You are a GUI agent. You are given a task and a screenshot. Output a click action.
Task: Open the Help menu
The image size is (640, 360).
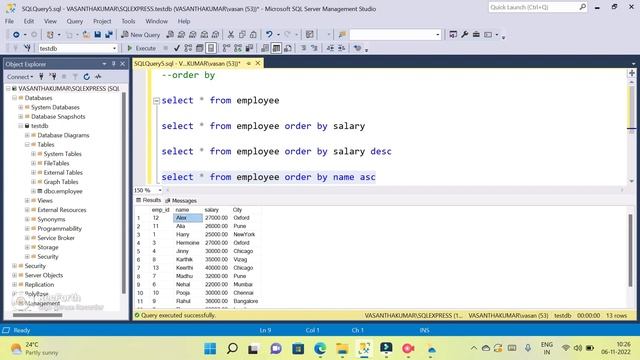pyautogui.click(x=184, y=21)
